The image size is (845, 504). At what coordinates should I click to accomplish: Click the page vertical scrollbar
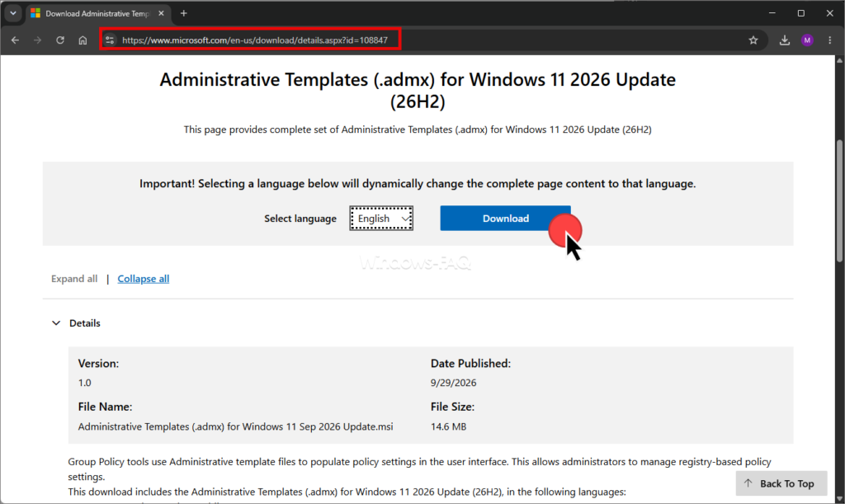click(839, 200)
